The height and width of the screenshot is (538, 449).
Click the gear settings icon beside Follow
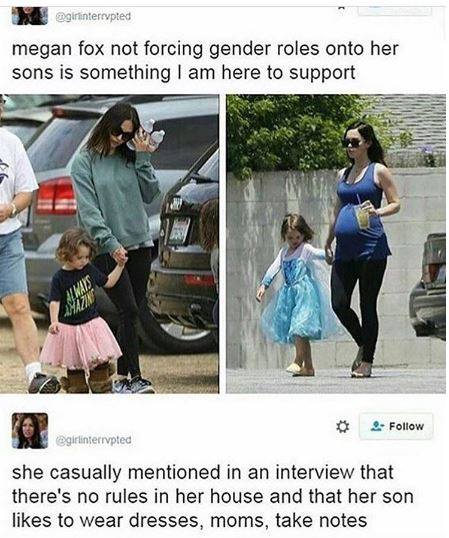[342, 426]
